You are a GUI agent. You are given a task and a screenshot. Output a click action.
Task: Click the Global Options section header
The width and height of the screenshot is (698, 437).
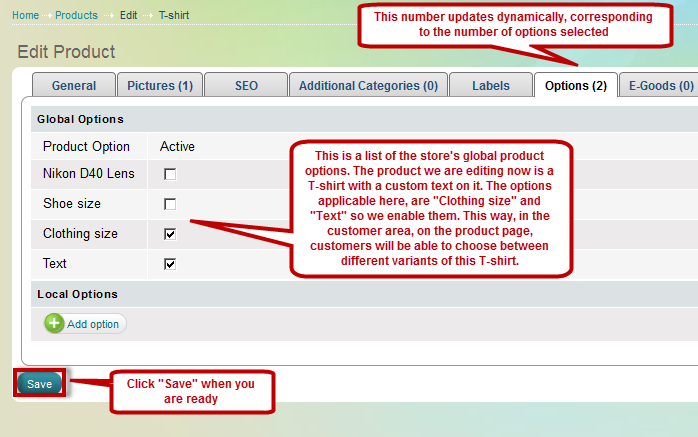coord(80,119)
